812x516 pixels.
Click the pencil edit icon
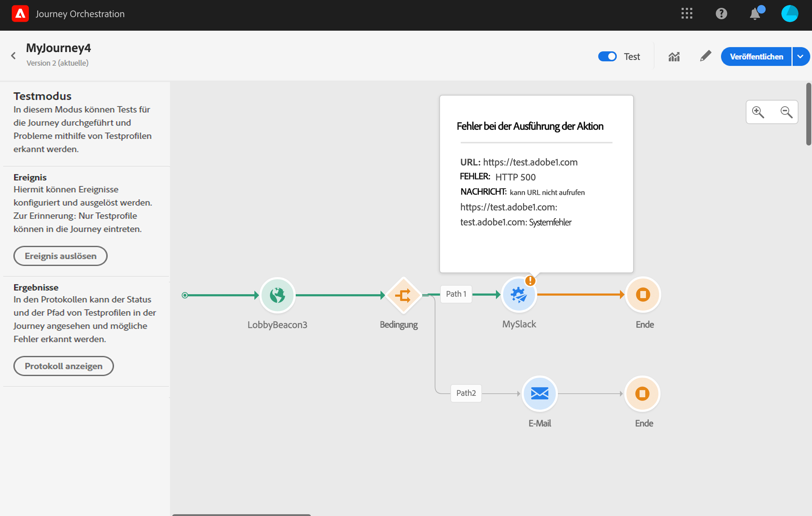pos(705,56)
